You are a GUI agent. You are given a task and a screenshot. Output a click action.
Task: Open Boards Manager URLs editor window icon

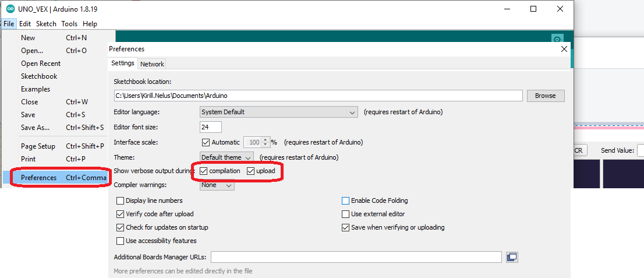(512, 257)
